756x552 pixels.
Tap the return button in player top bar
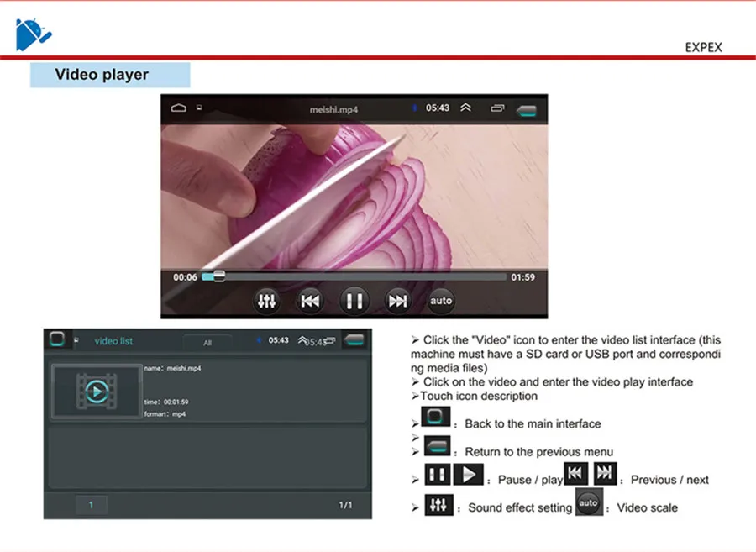click(527, 111)
